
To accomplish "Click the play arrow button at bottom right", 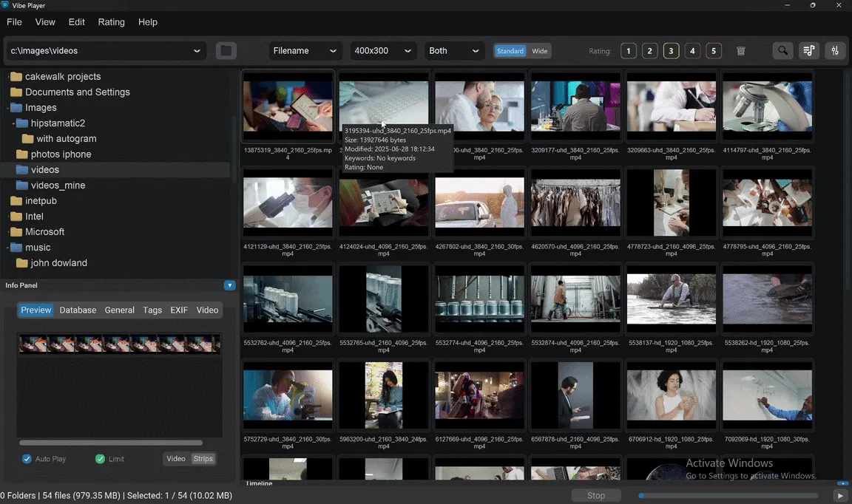I will coord(840,495).
